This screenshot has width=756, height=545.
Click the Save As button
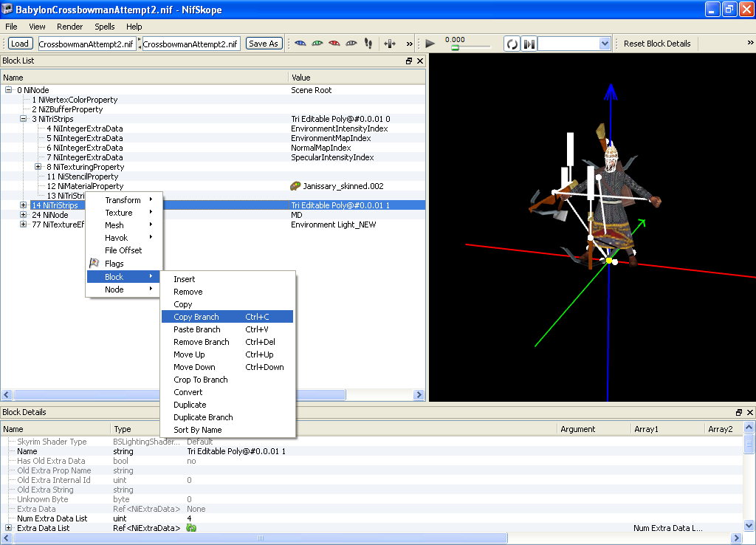(264, 44)
